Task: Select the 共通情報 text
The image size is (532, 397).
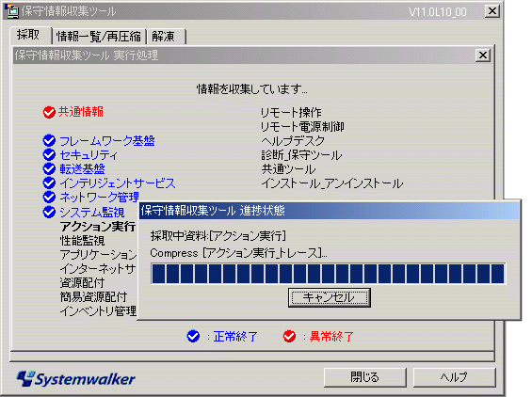Action: pyautogui.click(x=81, y=112)
